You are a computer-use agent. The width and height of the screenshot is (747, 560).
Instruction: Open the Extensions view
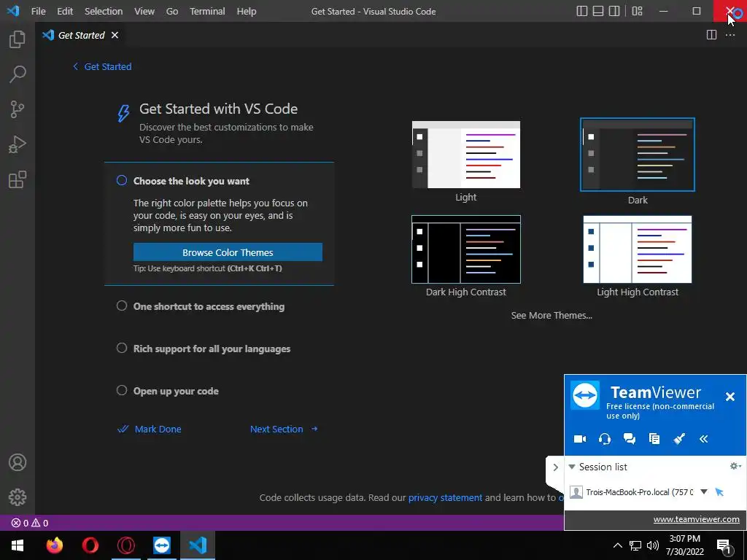(18, 179)
